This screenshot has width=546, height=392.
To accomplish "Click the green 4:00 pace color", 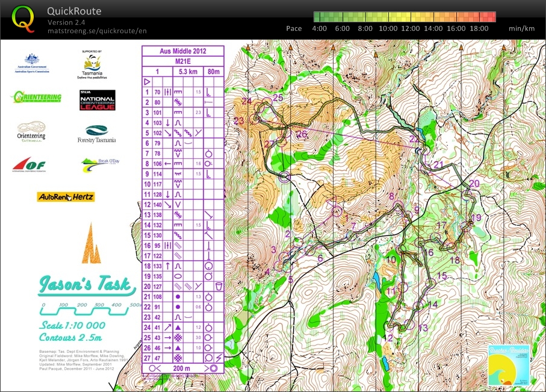I will [x=319, y=17].
